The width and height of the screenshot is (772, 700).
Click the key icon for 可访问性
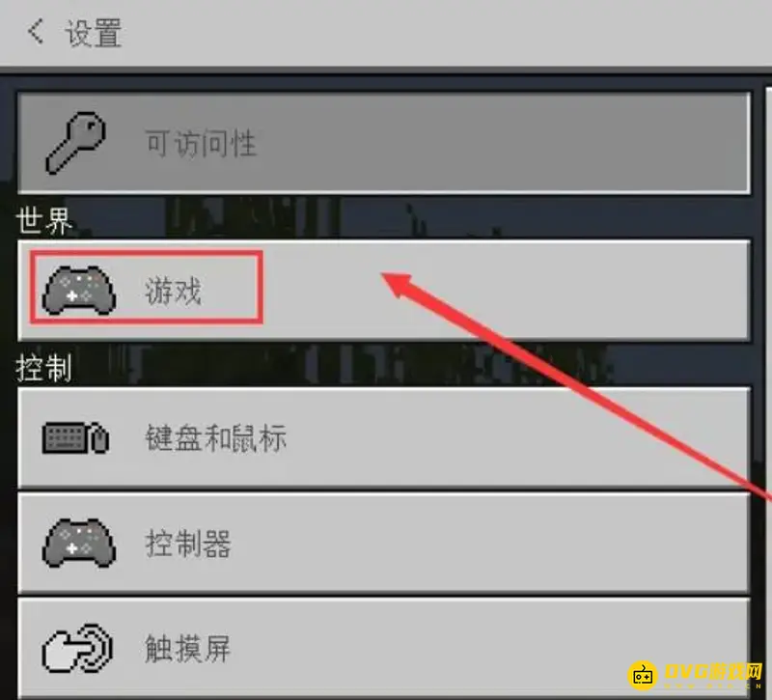coord(75,143)
